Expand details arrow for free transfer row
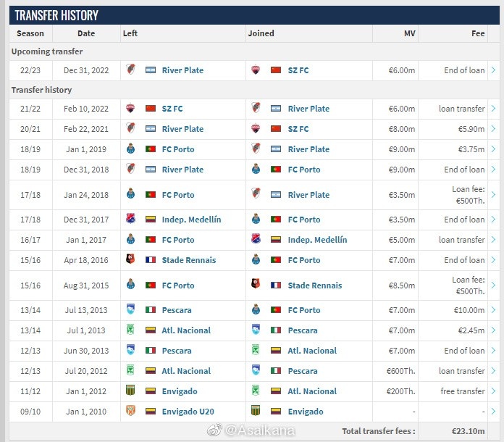 pos(493,391)
